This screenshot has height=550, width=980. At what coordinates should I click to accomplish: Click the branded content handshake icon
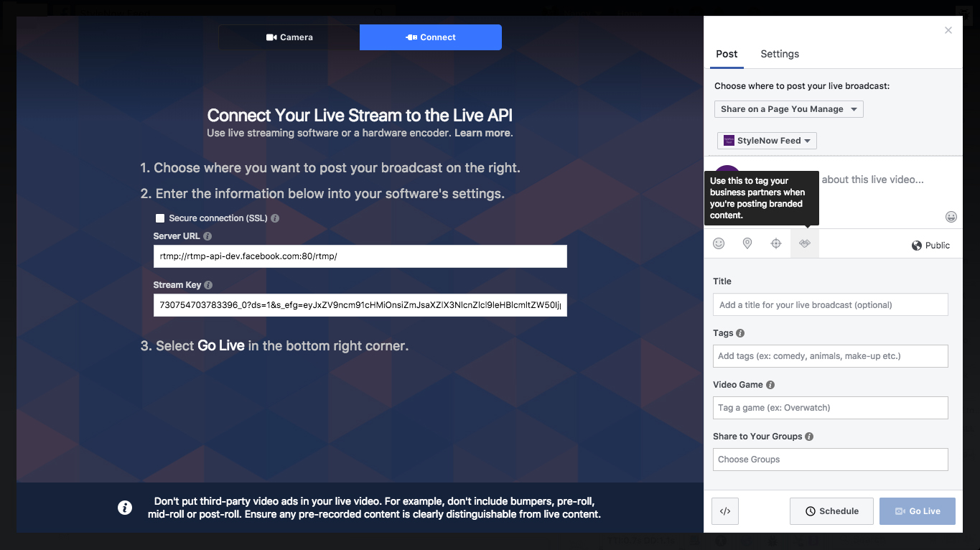pos(805,244)
